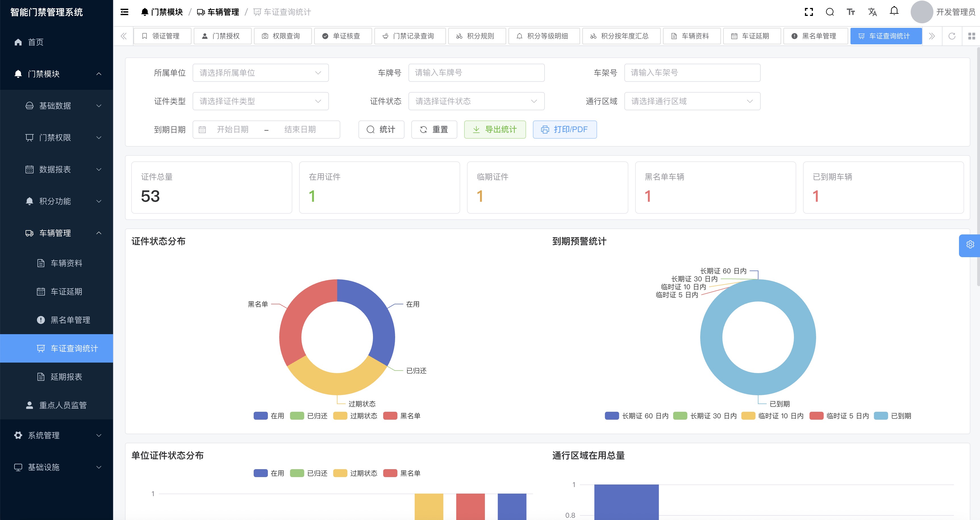This screenshot has height=520, width=980.
Task: Toggle 黑名单 legend swatch in 证件状态分布 chart
Action: [x=390, y=416]
